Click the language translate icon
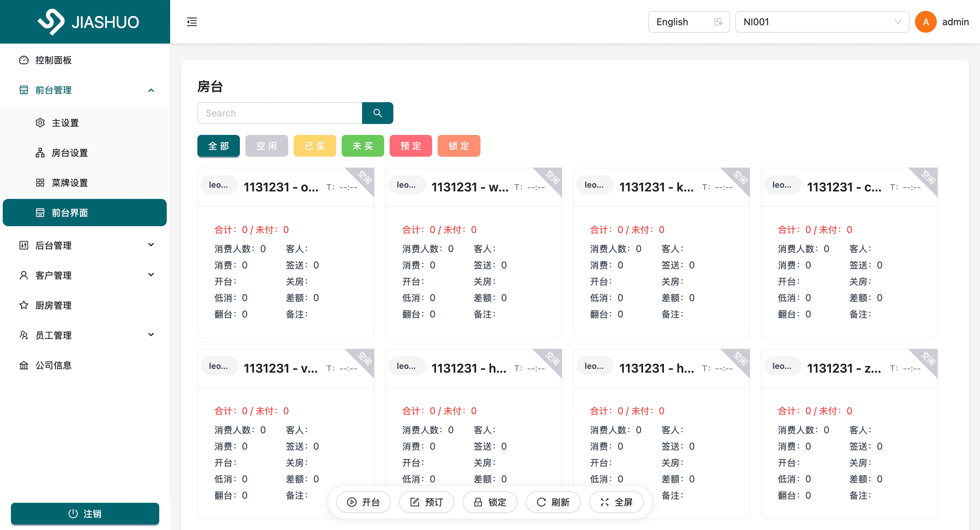This screenshot has height=530, width=980. point(718,22)
